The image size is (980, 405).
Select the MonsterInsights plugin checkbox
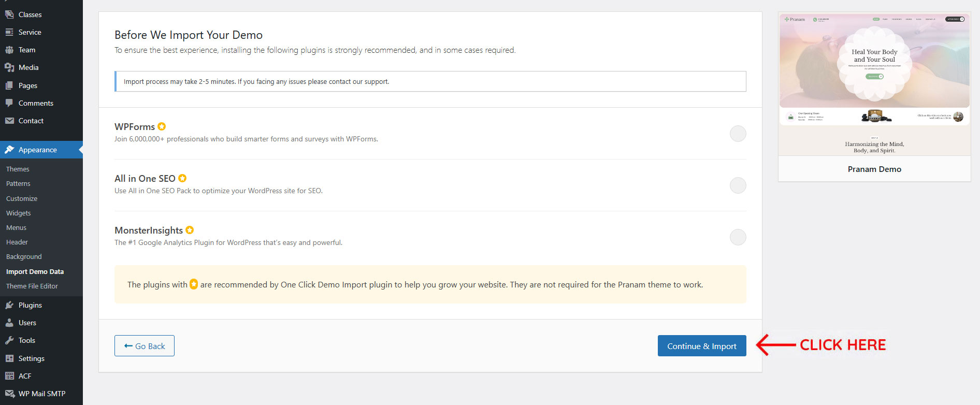[x=738, y=237]
